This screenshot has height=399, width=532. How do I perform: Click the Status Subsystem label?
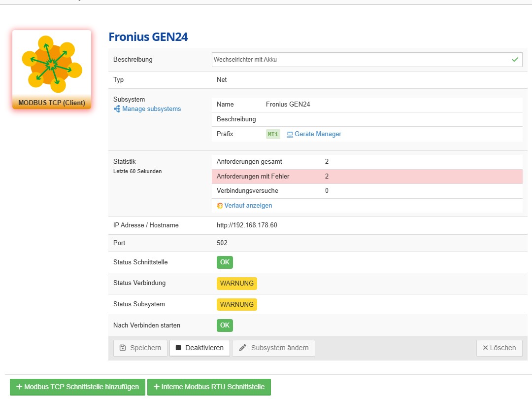139,304
